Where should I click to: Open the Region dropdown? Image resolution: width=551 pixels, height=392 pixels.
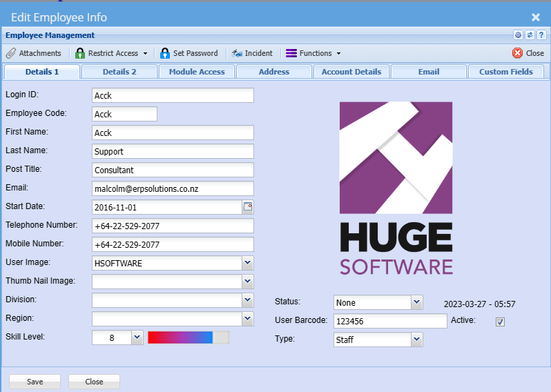(x=247, y=319)
